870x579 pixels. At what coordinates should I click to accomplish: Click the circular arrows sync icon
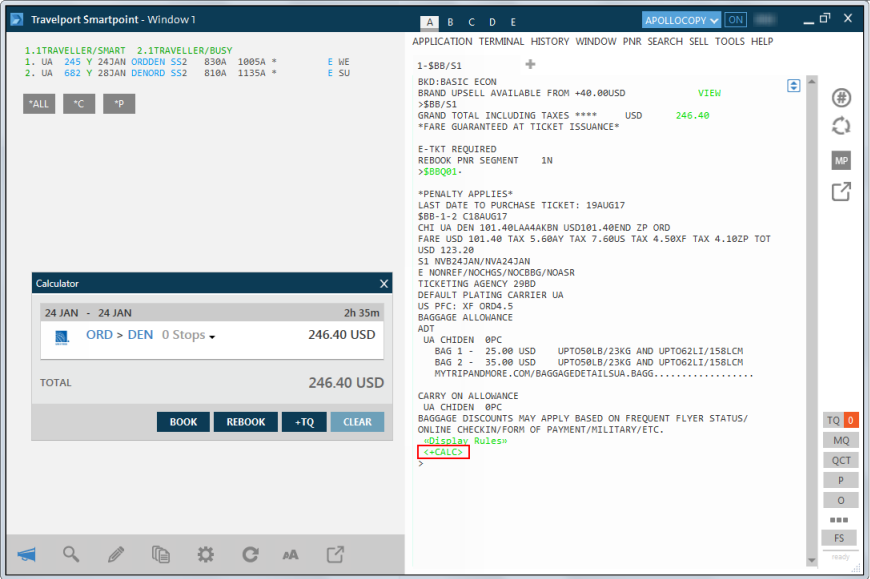[x=841, y=127]
